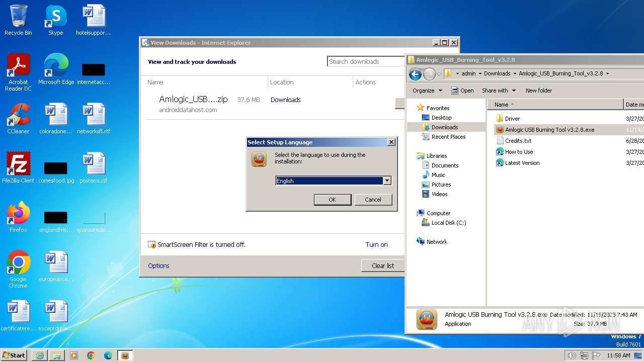This screenshot has width=644, height=362.
Task: Expand the Downloads breadcrumb arrow in address bar
Action: [515, 73]
